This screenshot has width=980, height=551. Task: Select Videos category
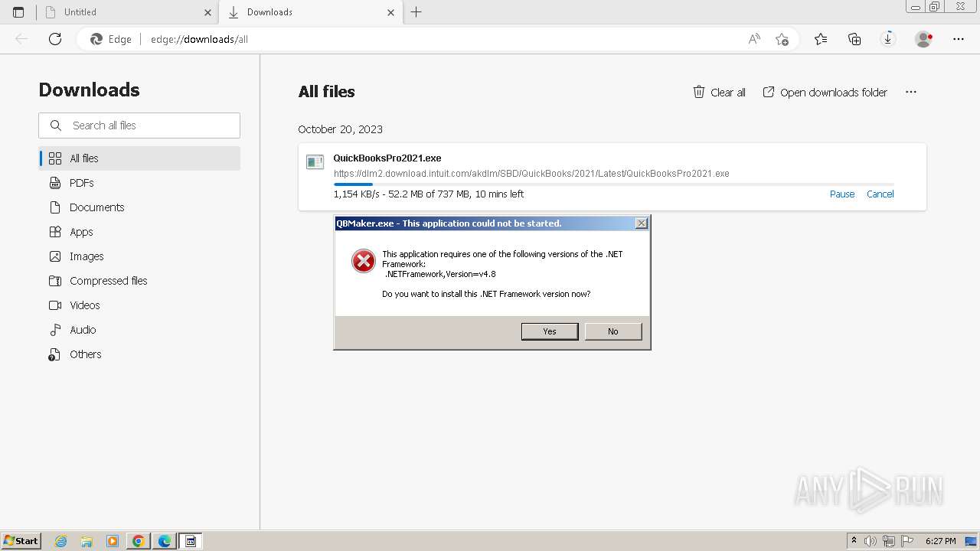(x=139, y=305)
